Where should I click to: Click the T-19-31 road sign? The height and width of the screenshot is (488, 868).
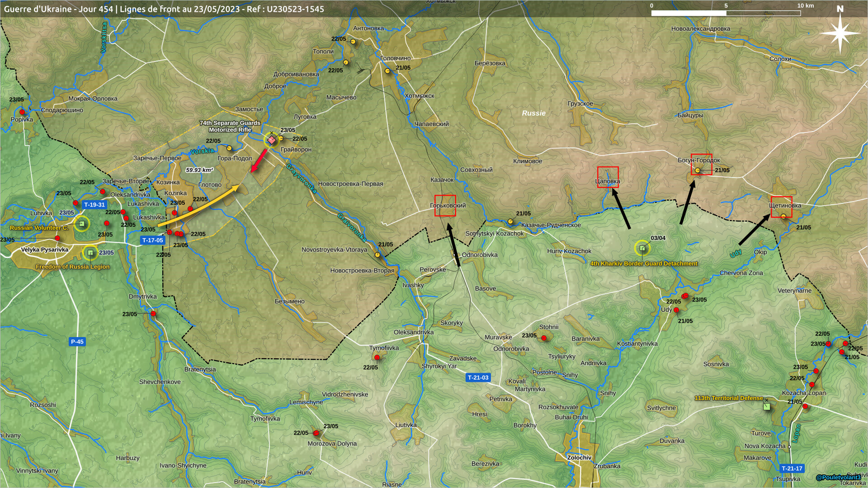(x=94, y=205)
